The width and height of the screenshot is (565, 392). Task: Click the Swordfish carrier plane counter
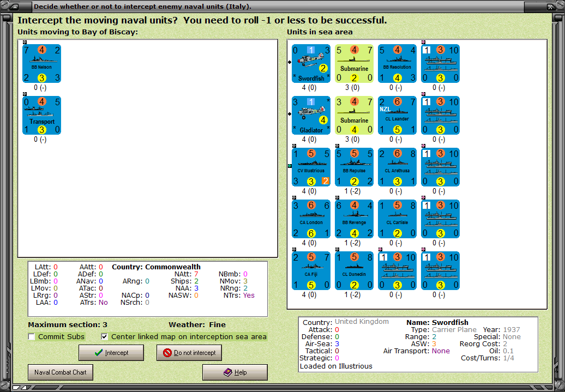click(311, 63)
